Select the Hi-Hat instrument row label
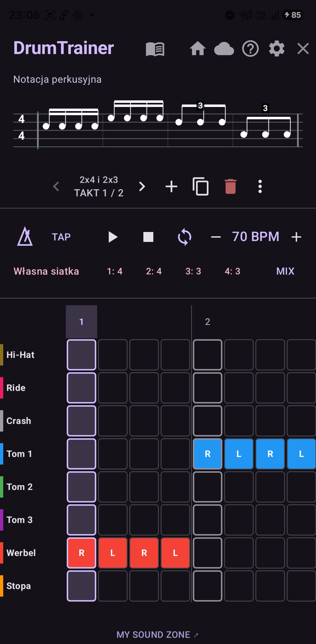 pyautogui.click(x=20, y=355)
